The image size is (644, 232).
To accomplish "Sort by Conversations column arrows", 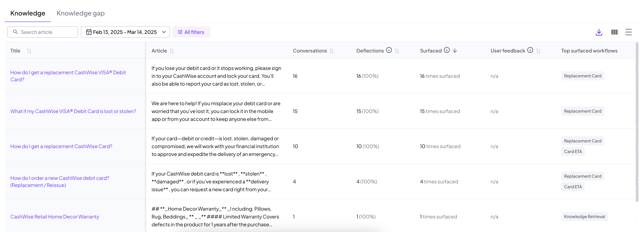I will (332, 51).
